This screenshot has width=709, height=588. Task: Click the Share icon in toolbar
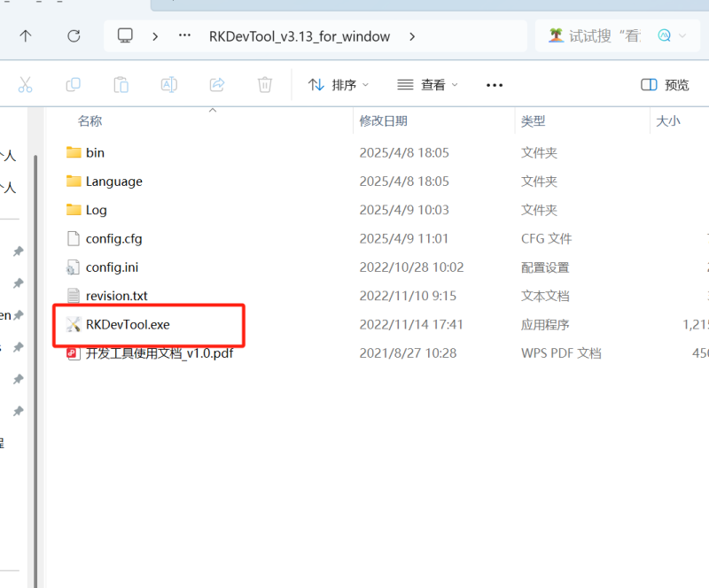click(216, 85)
